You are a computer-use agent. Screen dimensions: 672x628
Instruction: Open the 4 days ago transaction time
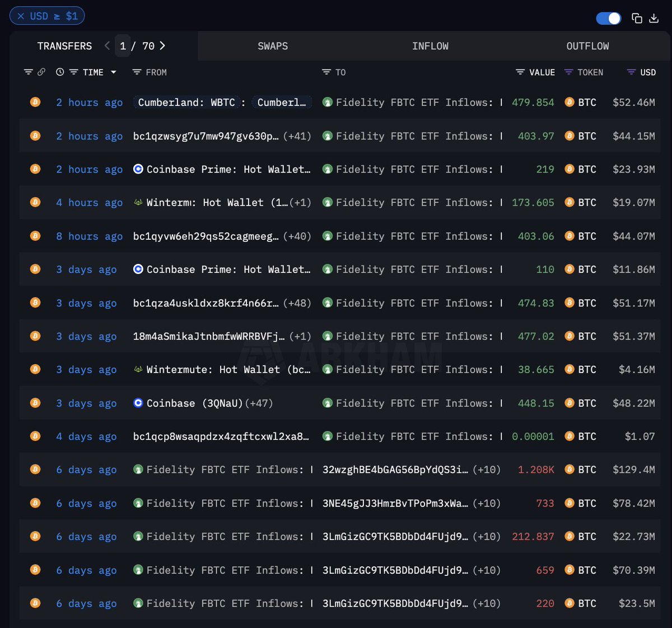86,436
